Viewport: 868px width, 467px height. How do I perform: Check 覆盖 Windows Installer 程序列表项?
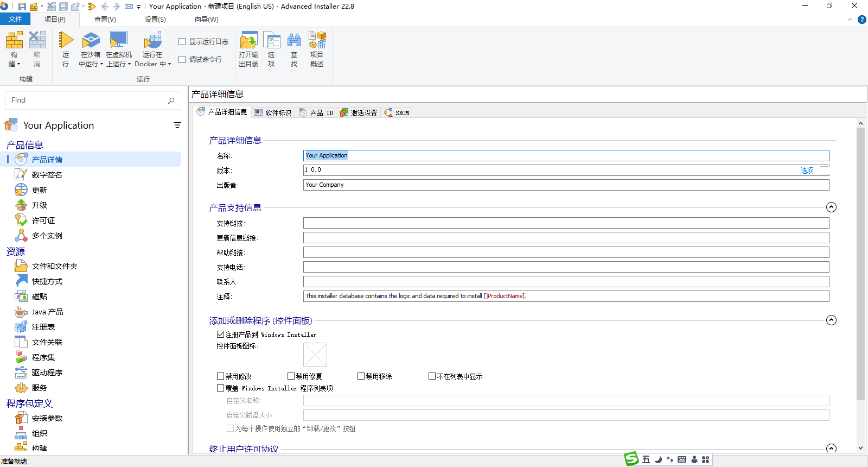pyautogui.click(x=220, y=388)
